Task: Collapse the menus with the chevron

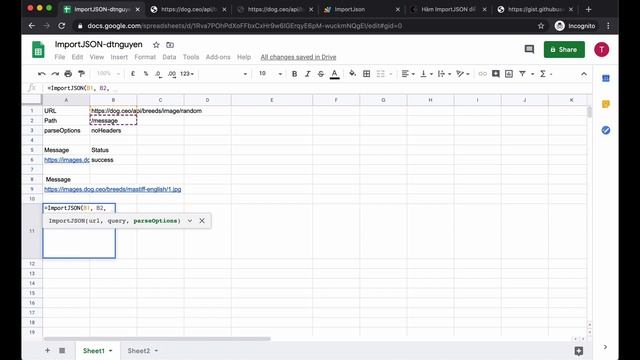Action: 584,74
